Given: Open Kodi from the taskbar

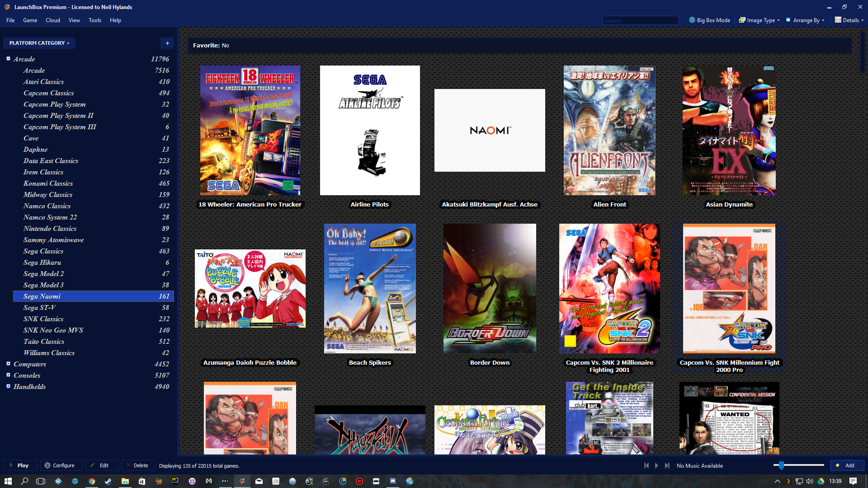Looking at the screenshot, I should point(58,481).
